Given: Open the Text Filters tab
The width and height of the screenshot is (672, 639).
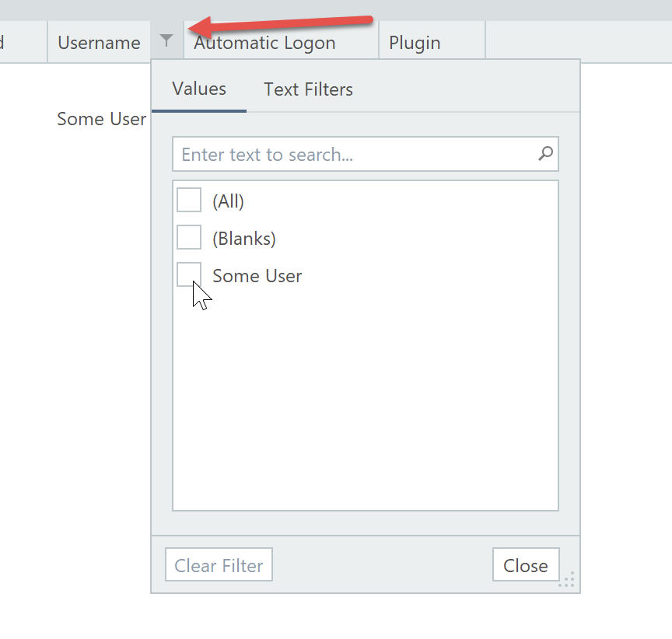Looking at the screenshot, I should coord(308,89).
